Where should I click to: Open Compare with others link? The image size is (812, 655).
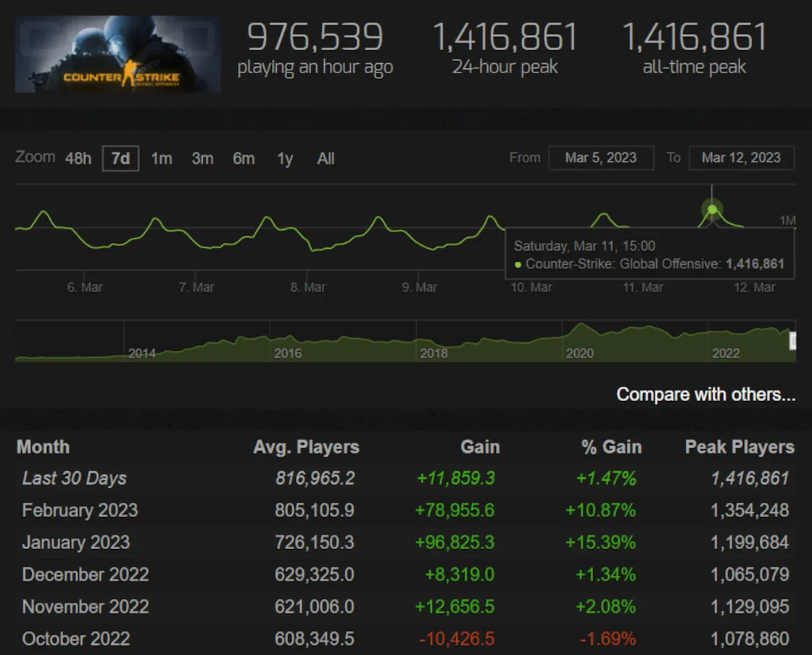(x=705, y=395)
